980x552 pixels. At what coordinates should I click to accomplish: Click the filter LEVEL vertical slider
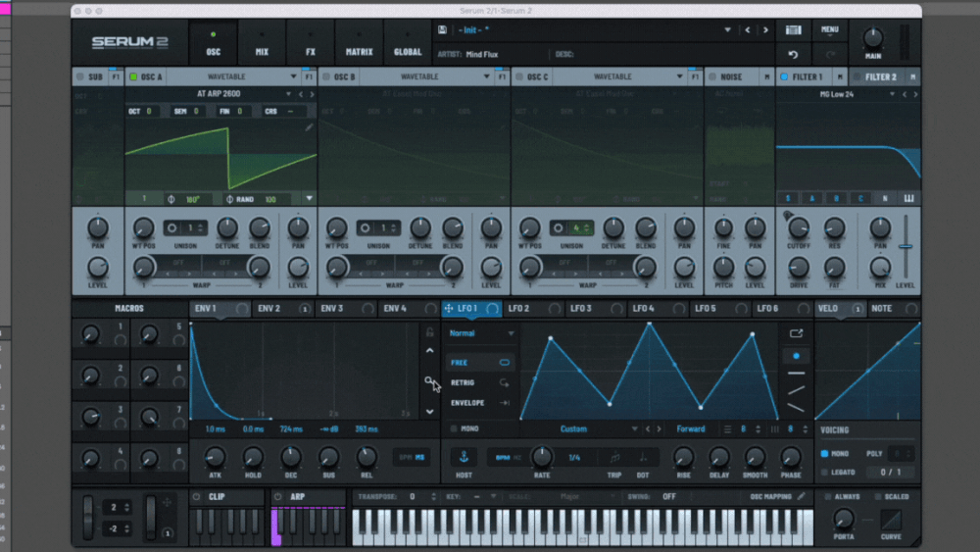coord(906,246)
